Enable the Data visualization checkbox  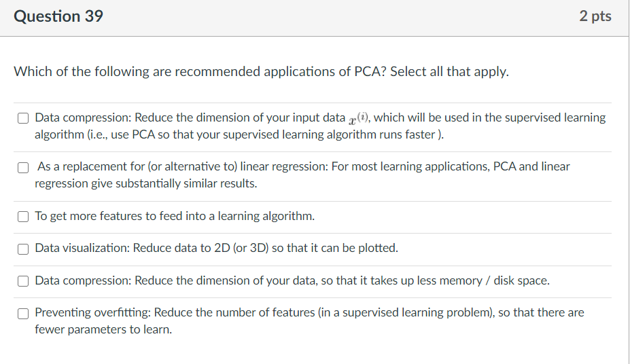click(23, 249)
